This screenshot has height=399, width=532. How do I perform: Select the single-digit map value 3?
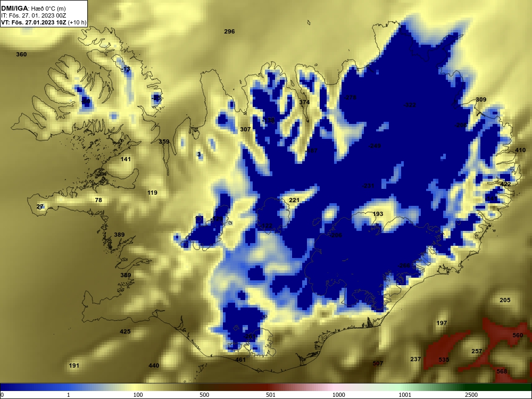pyautogui.click(x=199, y=154)
